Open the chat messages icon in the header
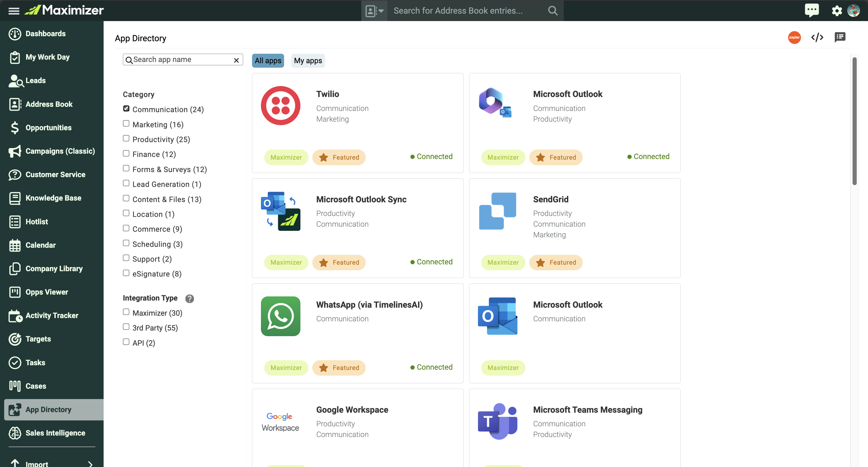Screen dimensions: 868x467 coord(811,10)
